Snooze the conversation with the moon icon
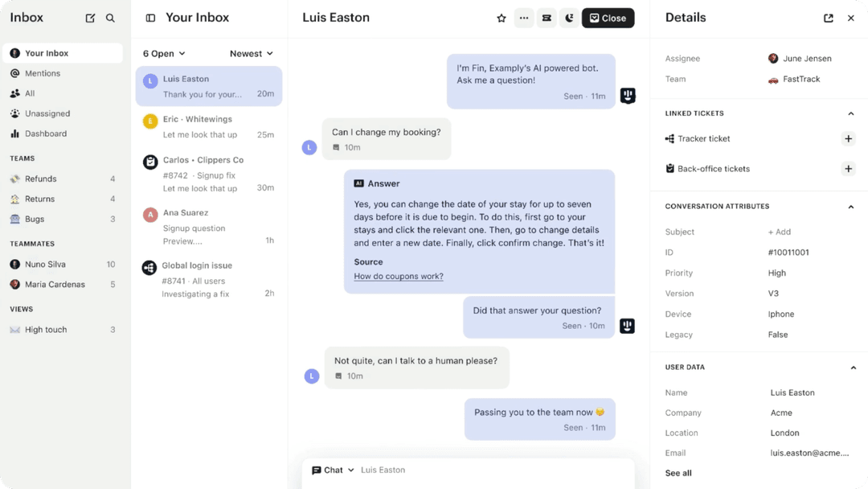The height and width of the screenshot is (489, 868). pyautogui.click(x=569, y=18)
